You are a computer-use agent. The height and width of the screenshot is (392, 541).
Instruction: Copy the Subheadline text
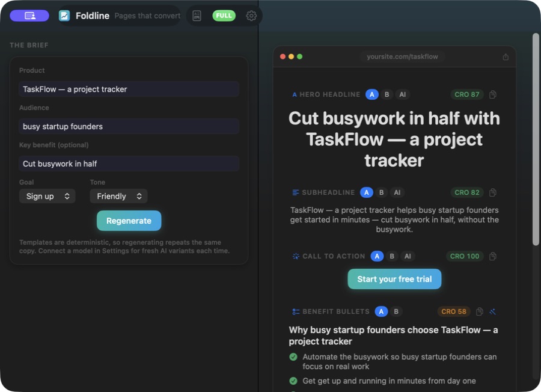pyautogui.click(x=493, y=192)
